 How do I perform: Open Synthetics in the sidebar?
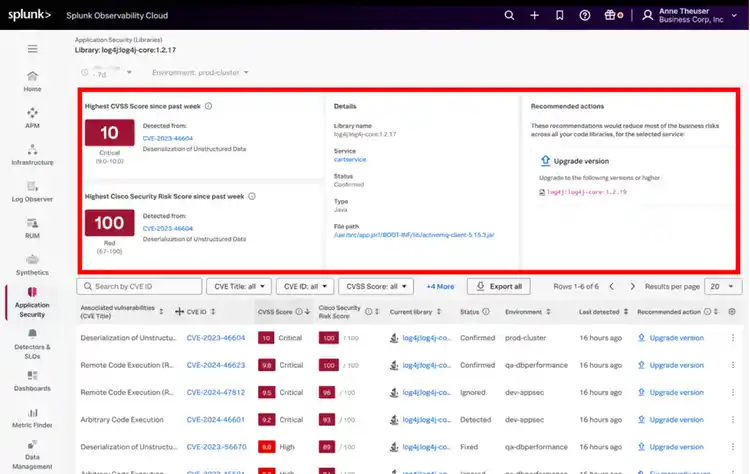pyautogui.click(x=33, y=264)
